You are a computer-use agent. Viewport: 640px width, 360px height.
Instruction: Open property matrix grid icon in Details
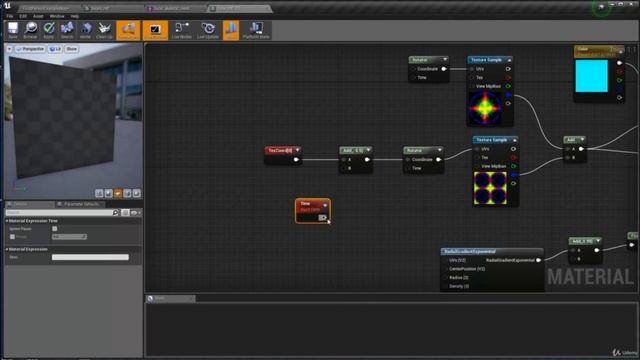125,213
